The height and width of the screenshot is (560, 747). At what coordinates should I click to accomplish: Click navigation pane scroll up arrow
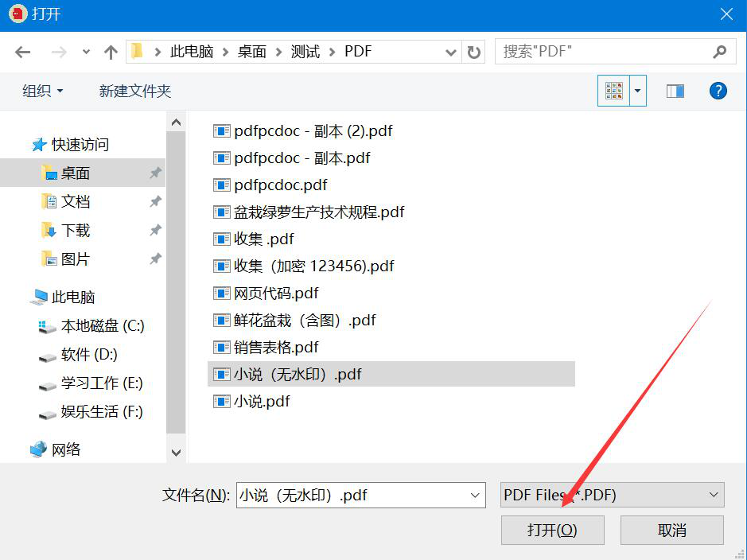click(176, 122)
